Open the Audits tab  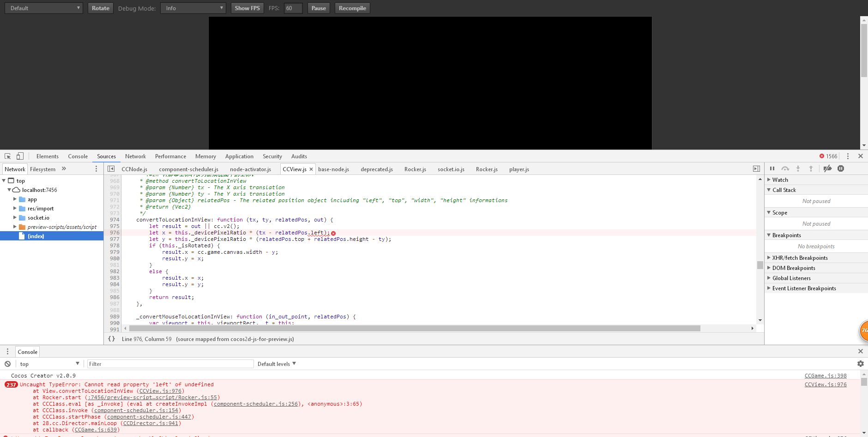(299, 156)
